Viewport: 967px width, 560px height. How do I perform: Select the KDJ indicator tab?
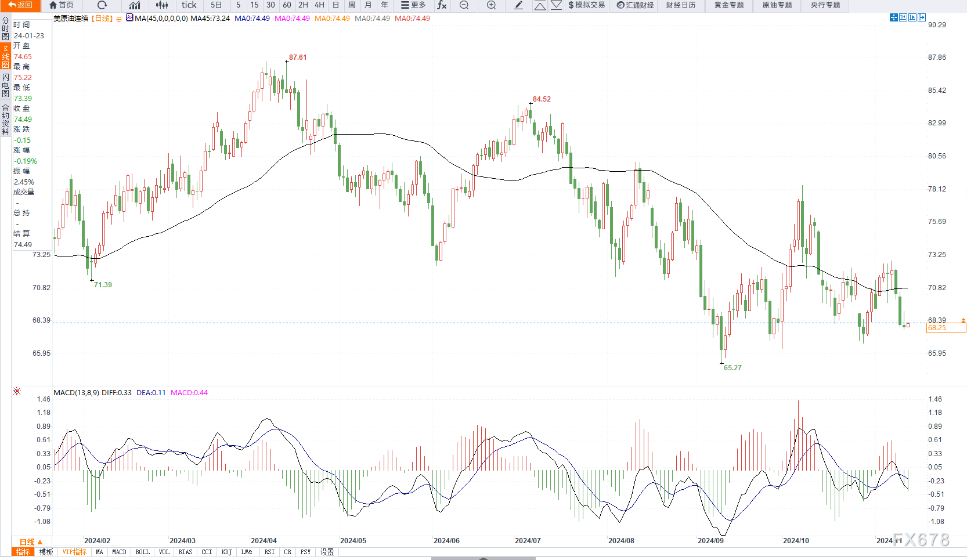click(x=226, y=552)
